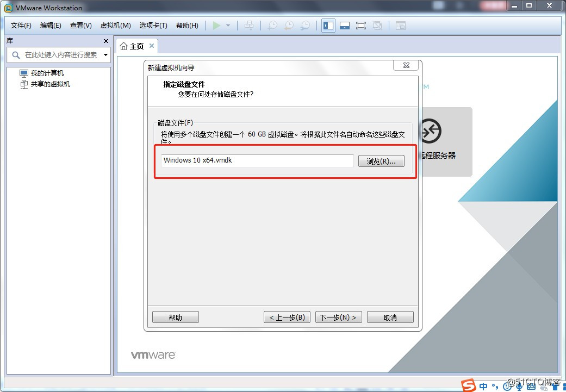The height and width of the screenshot is (392, 566).
Task: Click the manage snapshots wrench icon
Action: tap(306, 26)
